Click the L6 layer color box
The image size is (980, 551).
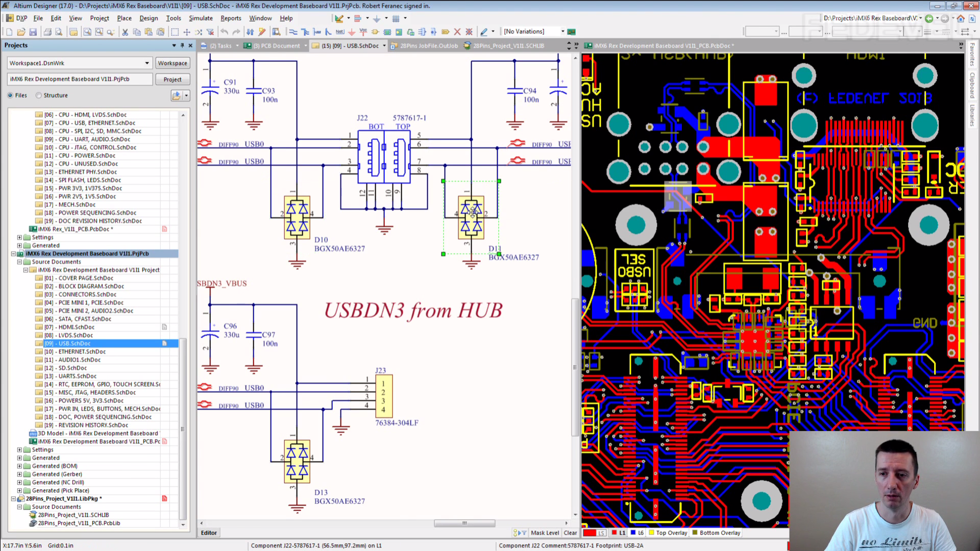click(633, 533)
